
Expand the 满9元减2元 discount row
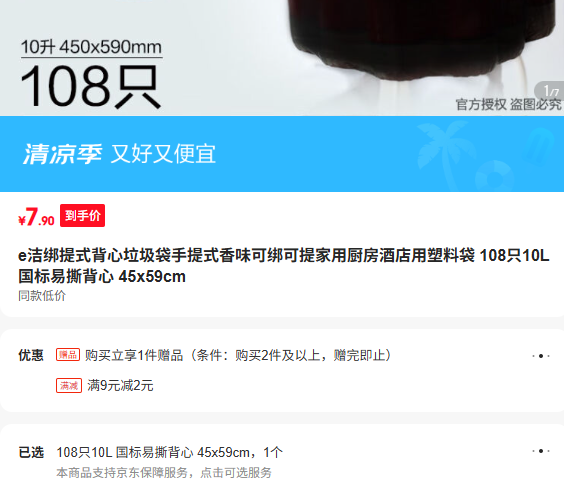coord(282,385)
